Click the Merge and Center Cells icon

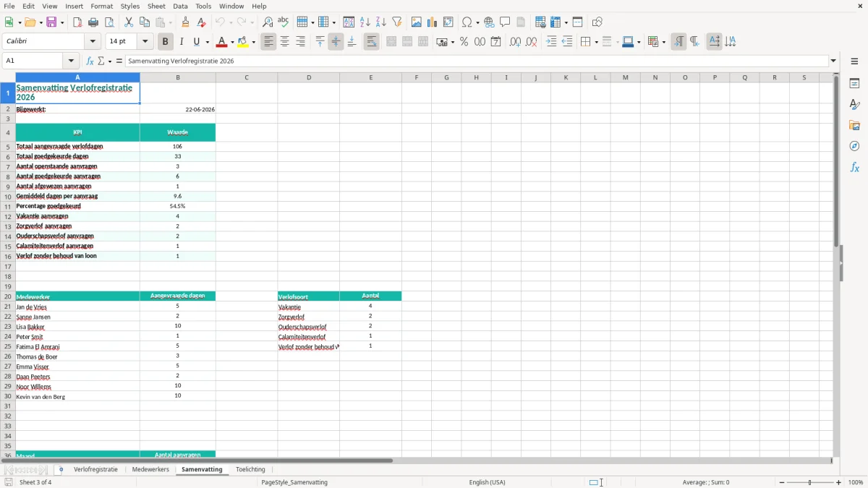click(391, 42)
